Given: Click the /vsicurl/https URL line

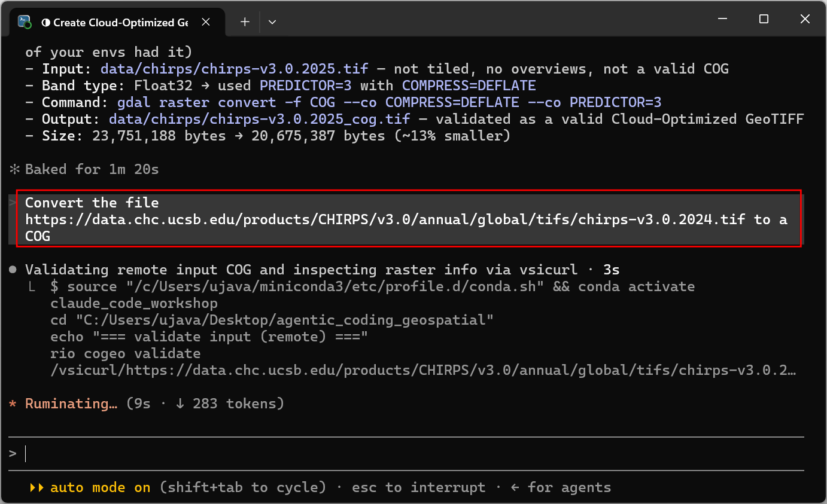Looking at the screenshot, I should tap(423, 370).
